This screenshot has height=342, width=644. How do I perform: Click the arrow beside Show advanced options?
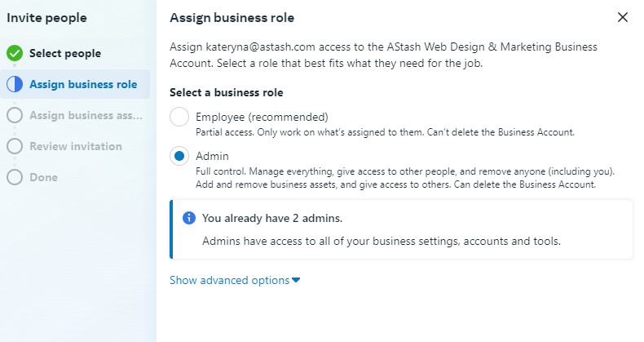coord(296,280)
